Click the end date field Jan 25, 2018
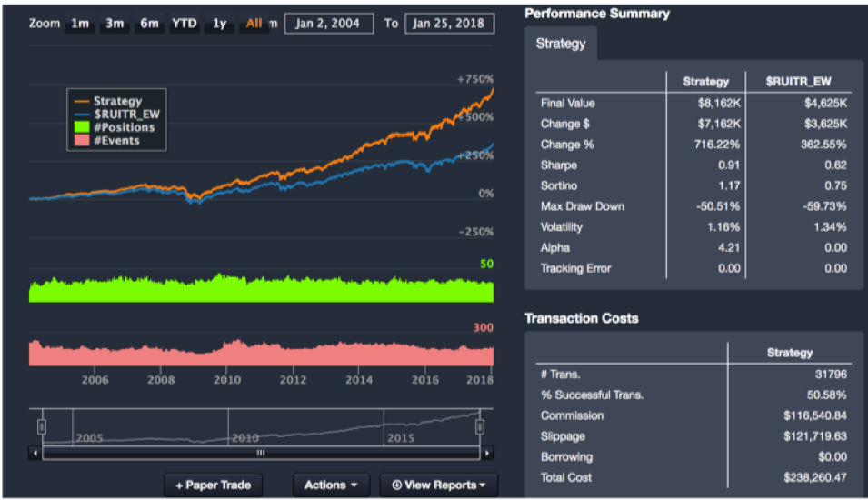 tap(449, 24)
